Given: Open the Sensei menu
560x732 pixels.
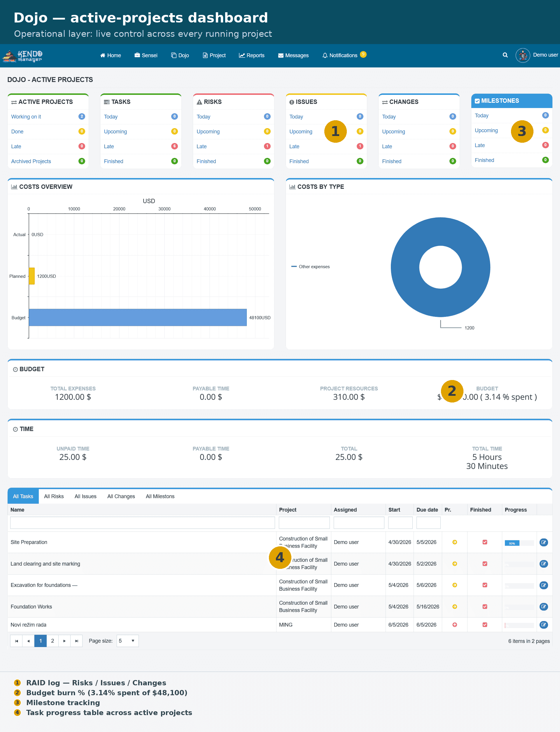Looking at the screenshot, I should click(146, 55).
